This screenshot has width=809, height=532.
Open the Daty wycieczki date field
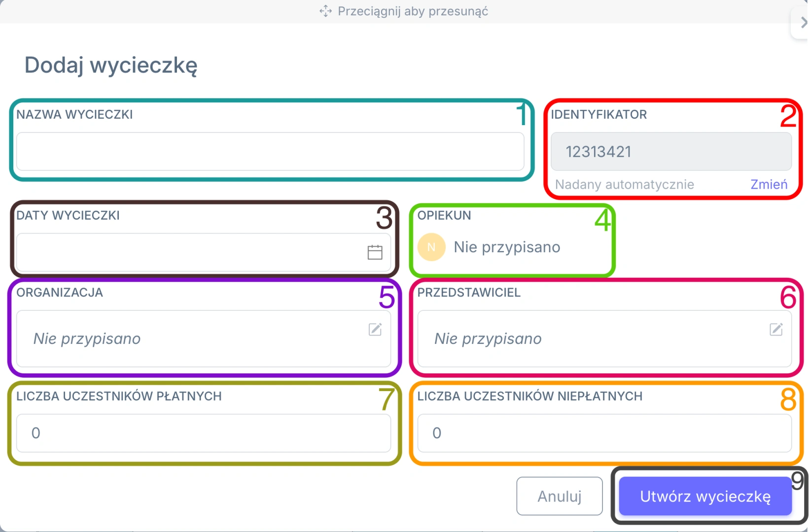tap(204, 252)
